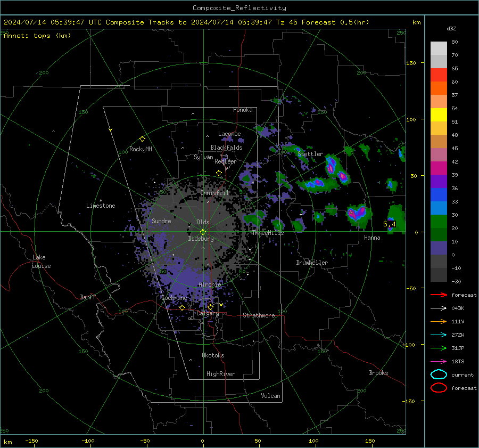Viewport: 479px width, 448px height.
Task: Click the Cochrane label
Action: [x=174, y=298]
